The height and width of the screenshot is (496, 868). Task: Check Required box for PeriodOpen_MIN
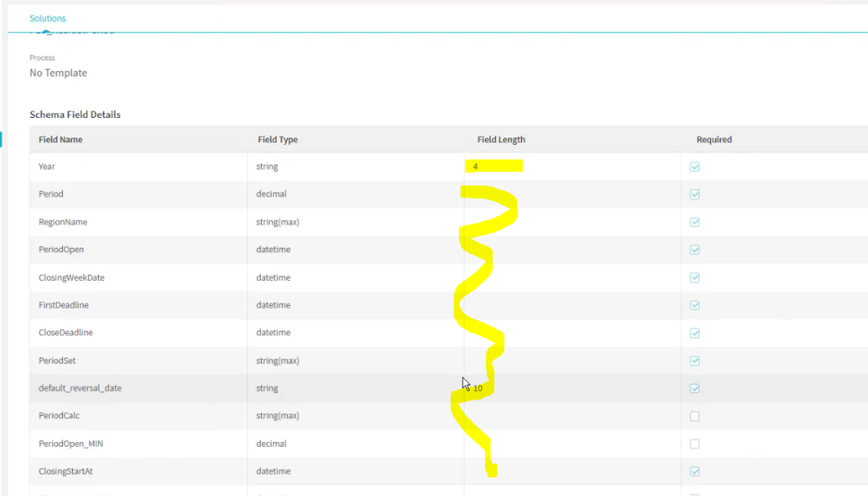click(x=695, y=444)
